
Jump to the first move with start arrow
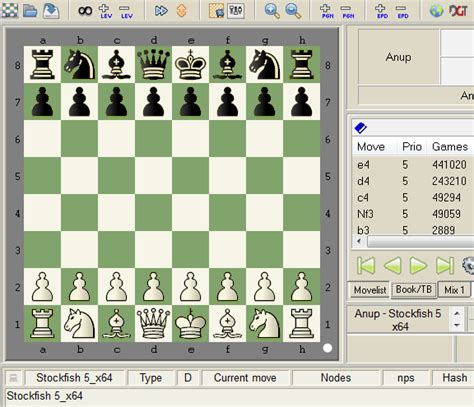366,266
